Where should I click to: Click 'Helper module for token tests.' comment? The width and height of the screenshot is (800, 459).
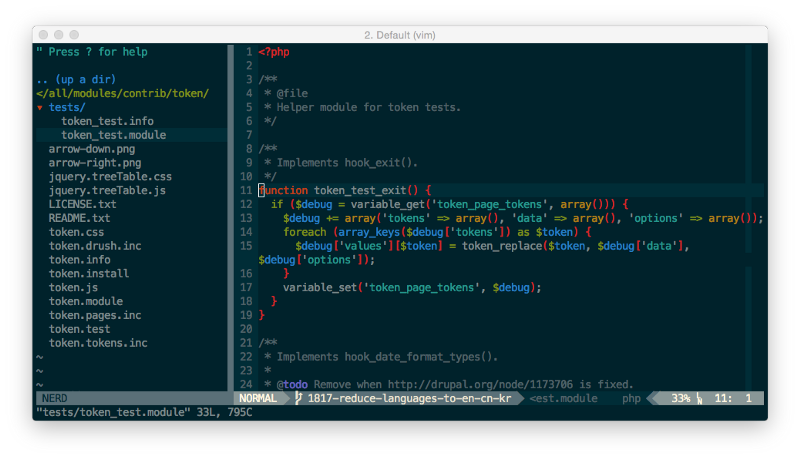click(368, 108)
